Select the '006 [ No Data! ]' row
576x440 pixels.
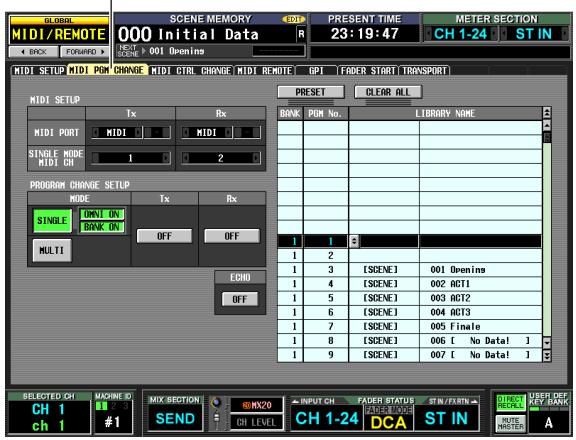(409, 340)
